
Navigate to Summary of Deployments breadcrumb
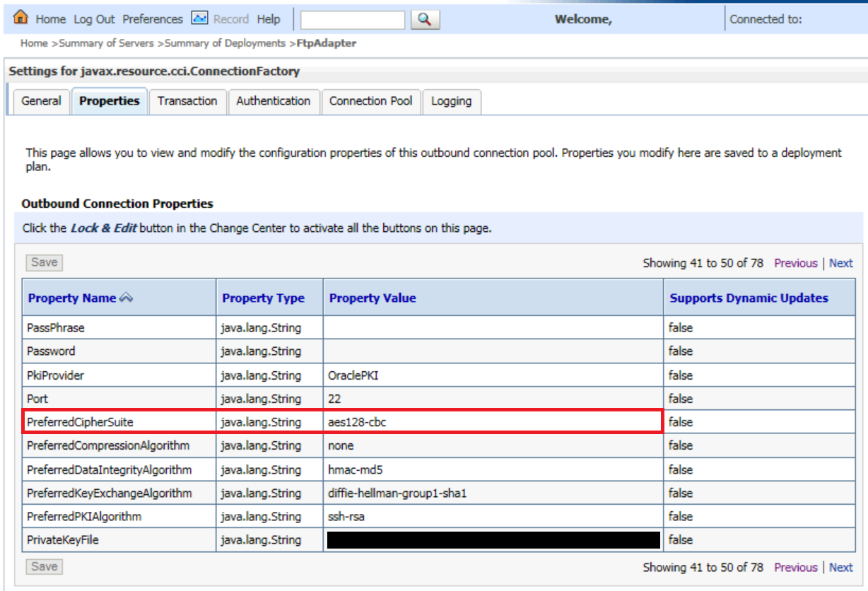tap(225, 43)
